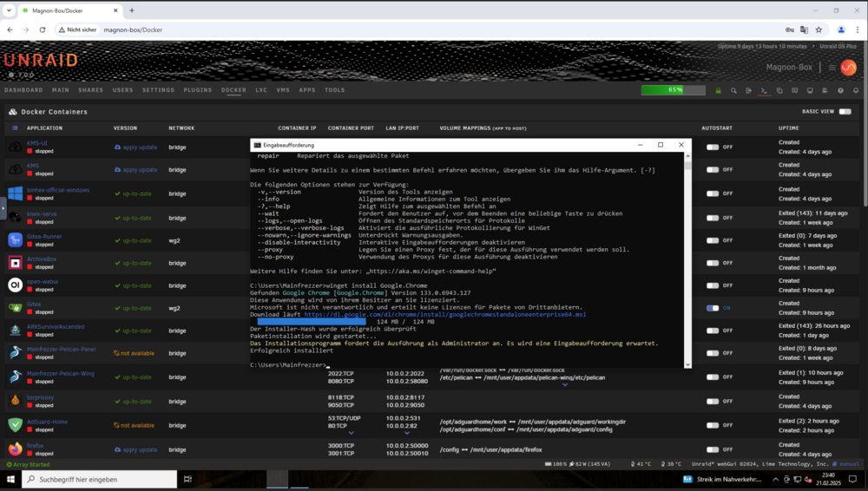Click the green lock icon in toolbar
Screen dimensions: 868x491
(718, 90)
